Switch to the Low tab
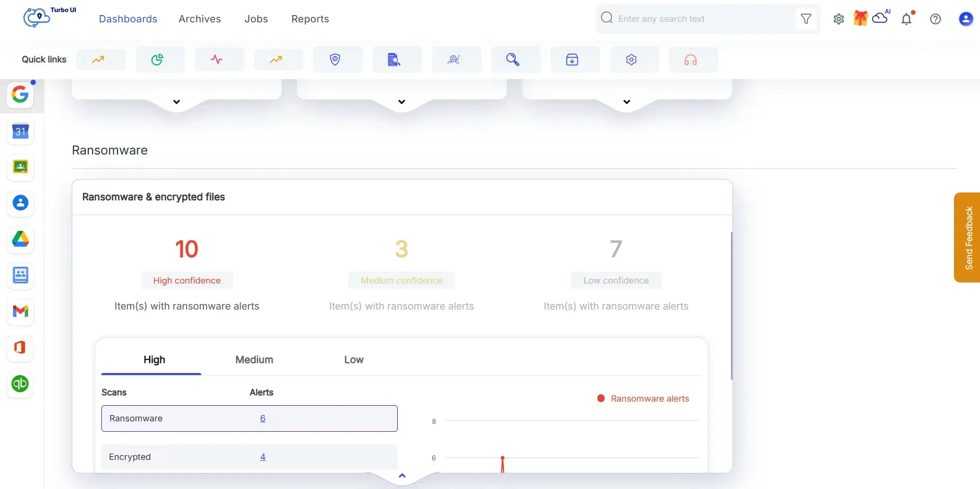The width and height of the screenshot is (980, 489). [x=354, y=359]
